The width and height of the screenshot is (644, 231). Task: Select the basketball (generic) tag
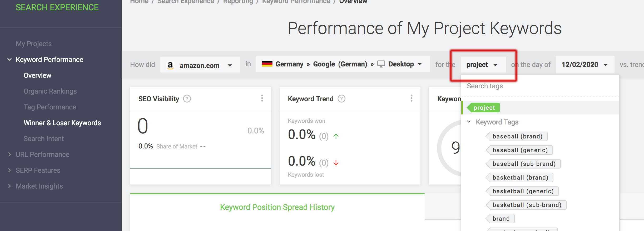[x=523, y=191]
